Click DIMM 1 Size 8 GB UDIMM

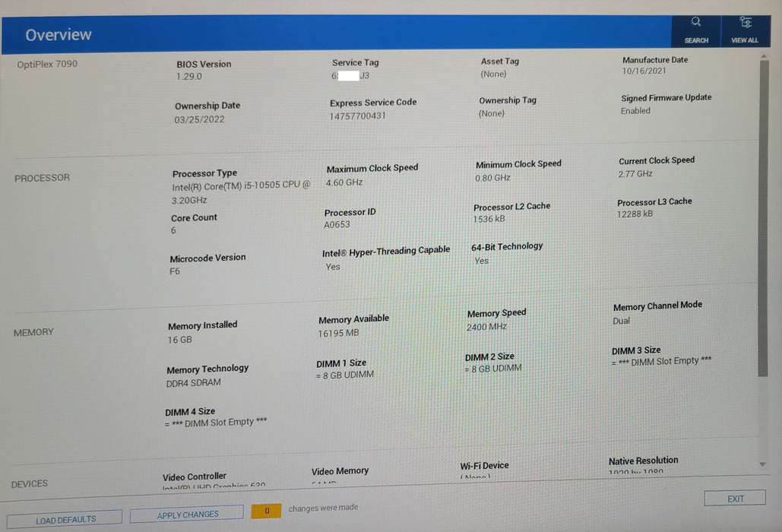[x=344, y=375]
